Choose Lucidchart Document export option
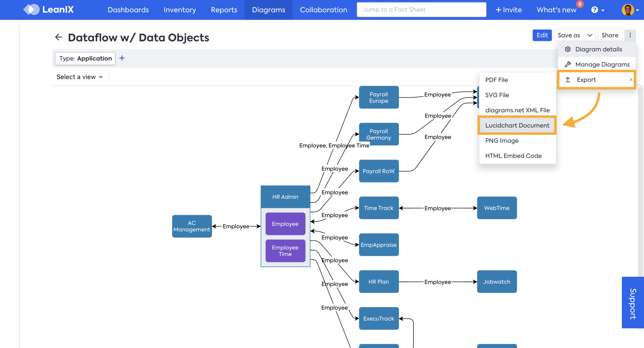 [x=517, y=125]
